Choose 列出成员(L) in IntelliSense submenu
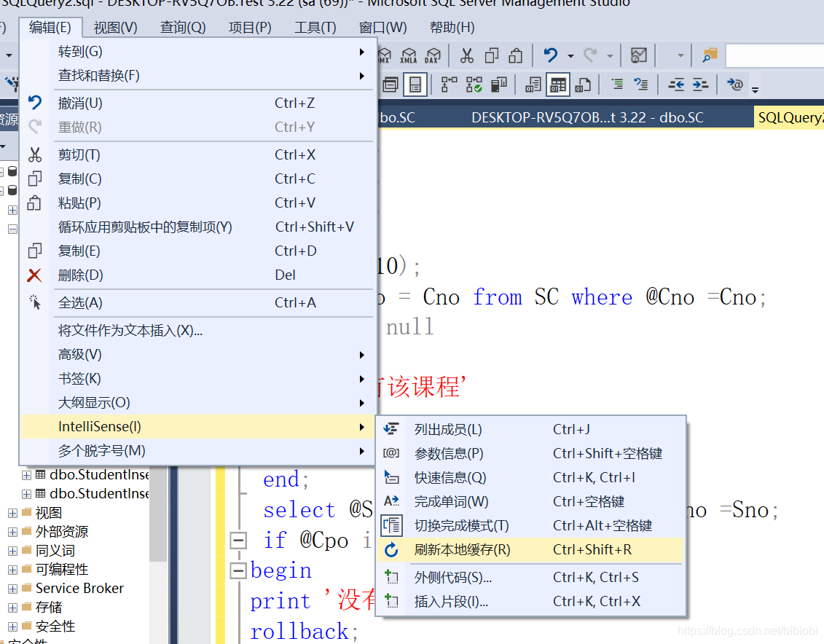 tap(531, 430)
